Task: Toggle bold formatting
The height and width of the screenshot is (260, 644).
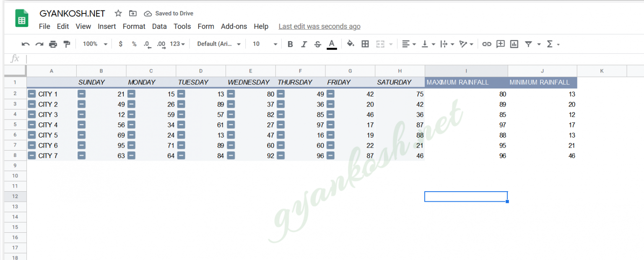Action: [290, 44]
